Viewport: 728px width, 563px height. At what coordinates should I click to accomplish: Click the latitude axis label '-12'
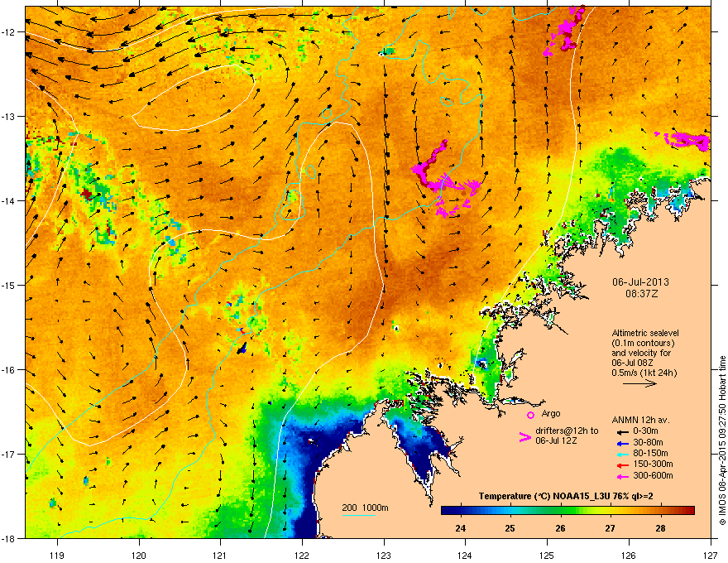tap(9, 32)
